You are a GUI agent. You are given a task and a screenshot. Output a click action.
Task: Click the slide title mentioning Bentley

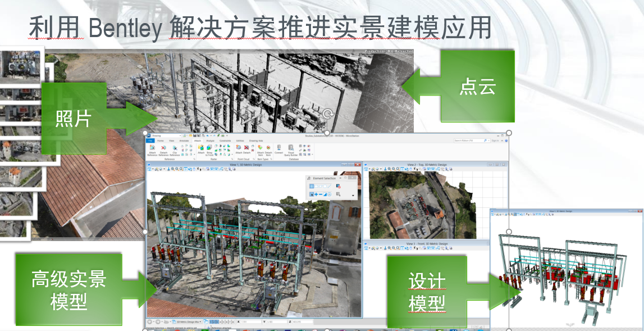point(260,29)
